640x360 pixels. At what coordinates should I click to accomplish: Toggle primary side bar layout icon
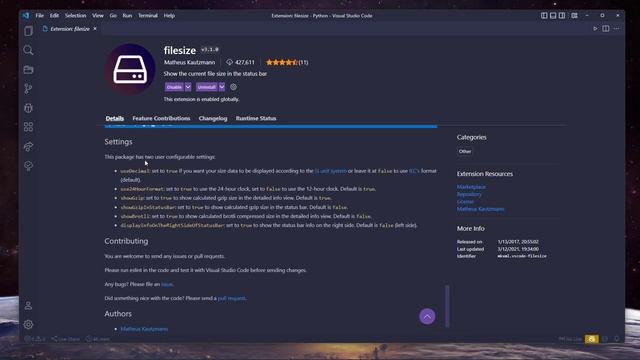544,16
